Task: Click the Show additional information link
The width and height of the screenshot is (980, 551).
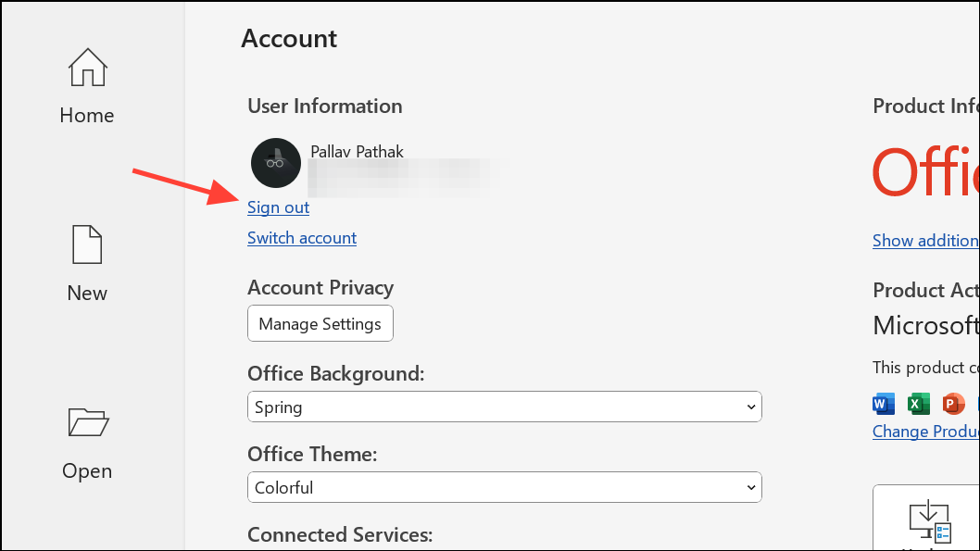Action: [924, 241]
